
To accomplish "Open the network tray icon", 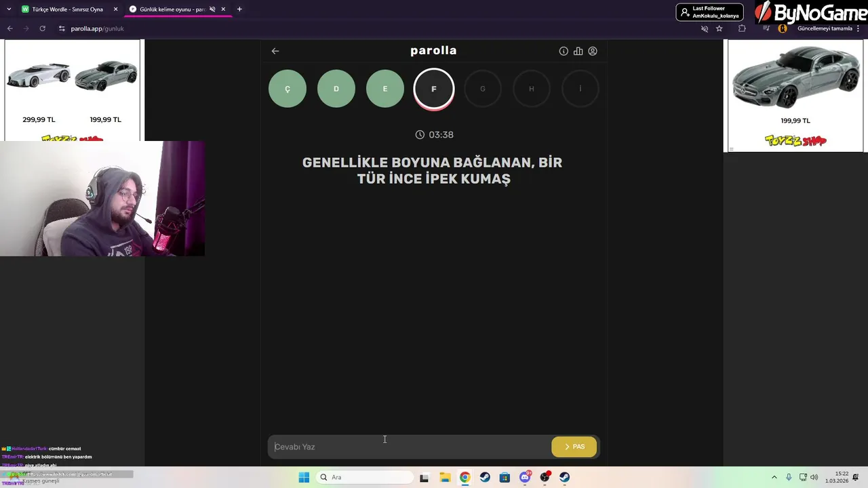I will [x=803, y=477].
